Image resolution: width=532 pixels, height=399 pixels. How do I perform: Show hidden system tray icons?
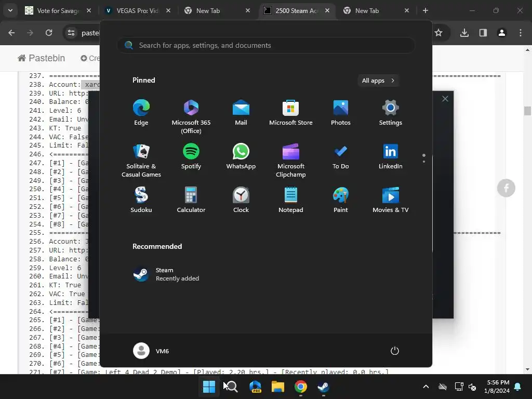[x=426, y=387]
